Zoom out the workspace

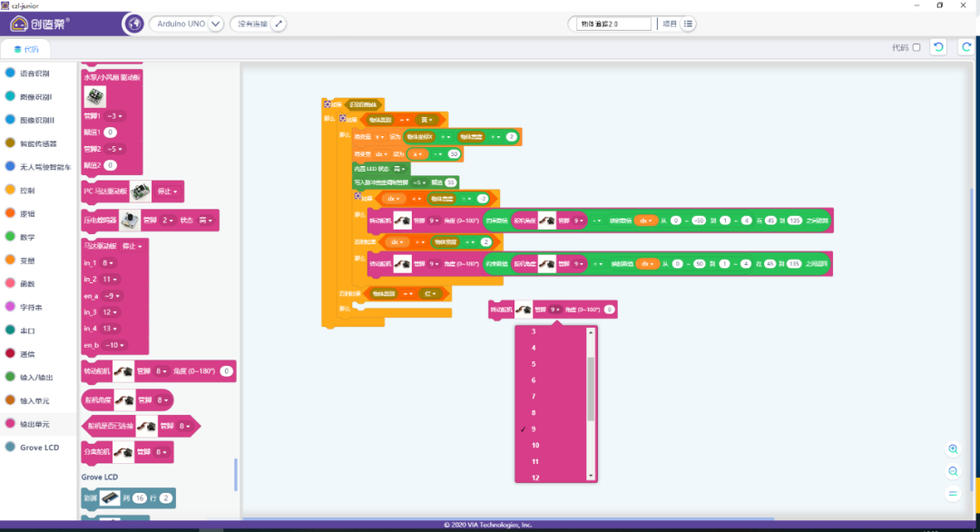click(x=953, y=471)
